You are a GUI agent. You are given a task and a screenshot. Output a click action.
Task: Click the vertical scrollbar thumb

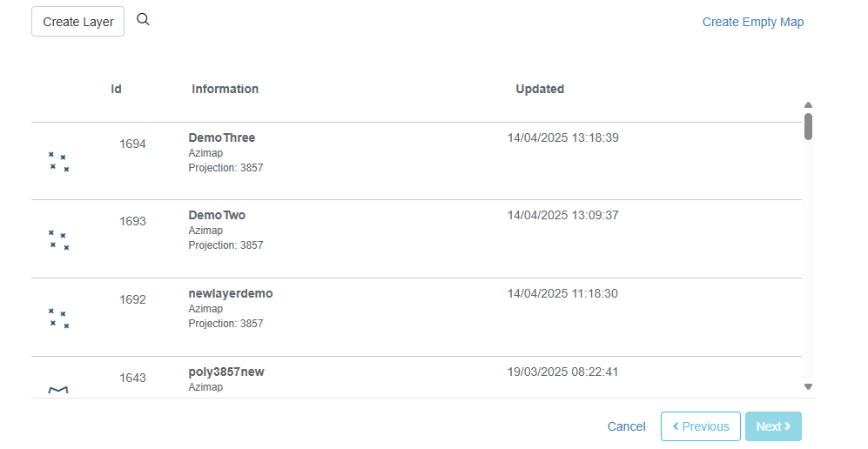pyautogui.click(x=808, y=127)
